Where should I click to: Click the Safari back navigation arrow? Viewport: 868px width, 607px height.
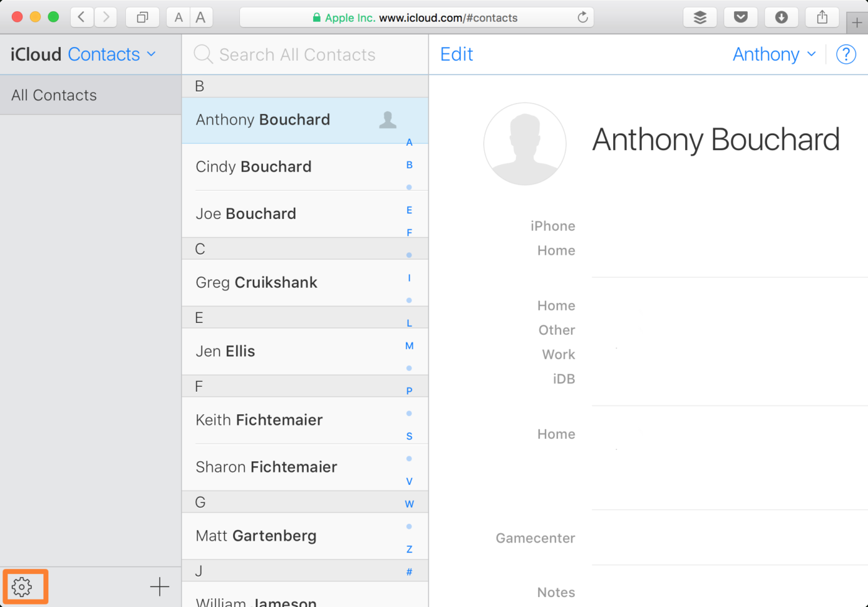(x=81, y=17)
